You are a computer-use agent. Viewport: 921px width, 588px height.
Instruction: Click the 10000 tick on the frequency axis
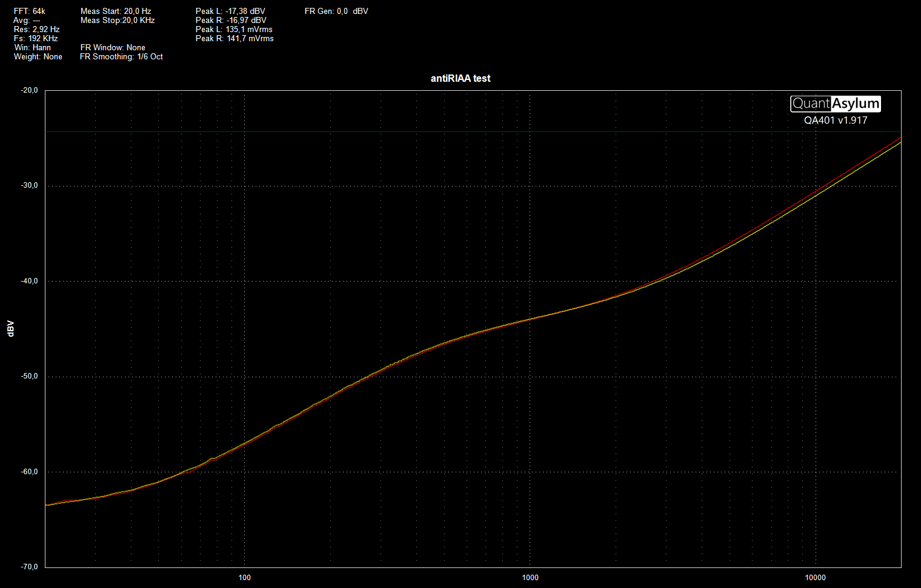tap(815, 577)
